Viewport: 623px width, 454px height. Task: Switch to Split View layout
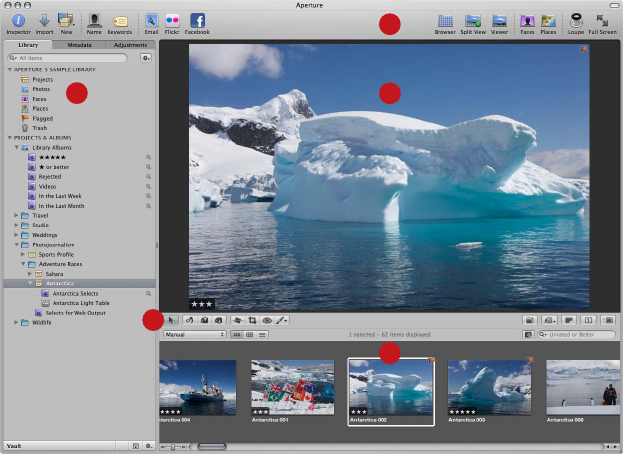(473, 20)
